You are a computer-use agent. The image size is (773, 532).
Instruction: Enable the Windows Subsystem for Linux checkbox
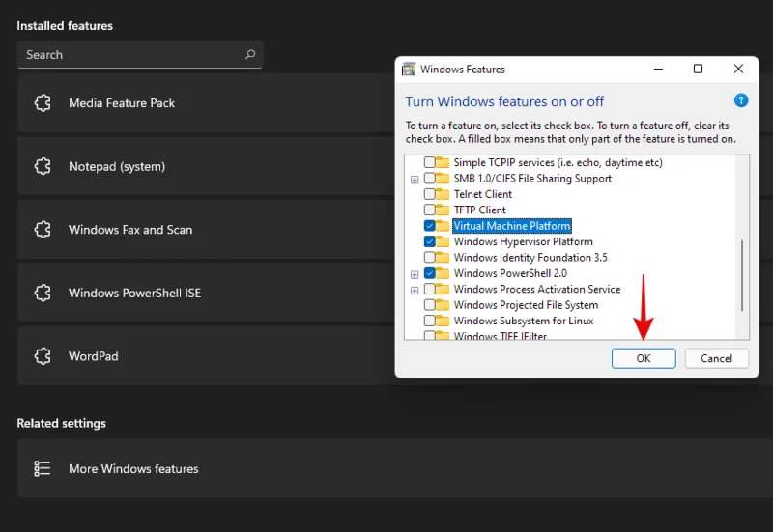click(x=430, y=321)
